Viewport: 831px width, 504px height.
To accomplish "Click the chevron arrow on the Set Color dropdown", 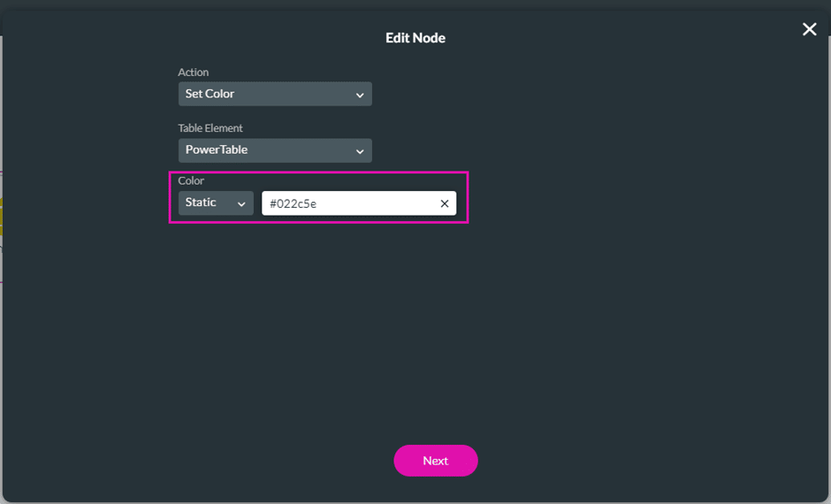I will 360,95.
